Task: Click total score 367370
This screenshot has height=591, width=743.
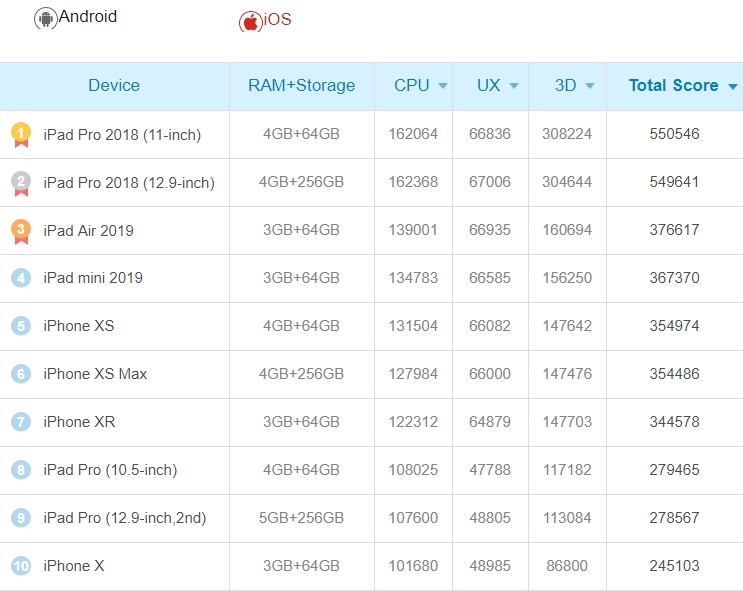Action: (x=674, y=278)
